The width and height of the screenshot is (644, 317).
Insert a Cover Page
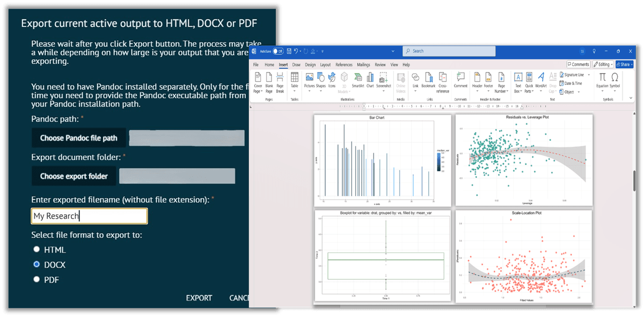pyautogui.click(x=258, y=81)
